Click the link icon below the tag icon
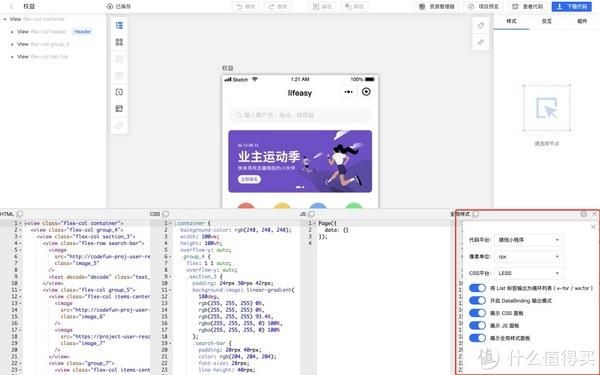600x375 pixels. coord(481,42)
